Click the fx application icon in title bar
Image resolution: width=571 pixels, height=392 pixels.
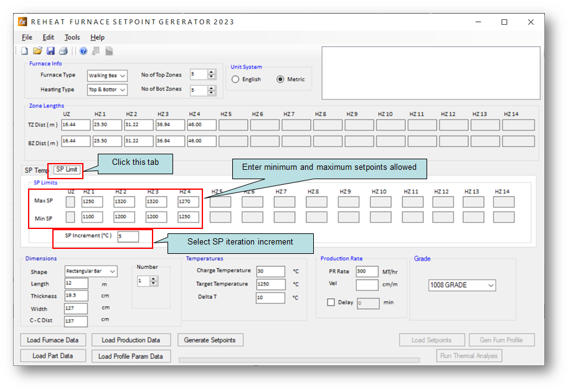click(x=22, y=22)
